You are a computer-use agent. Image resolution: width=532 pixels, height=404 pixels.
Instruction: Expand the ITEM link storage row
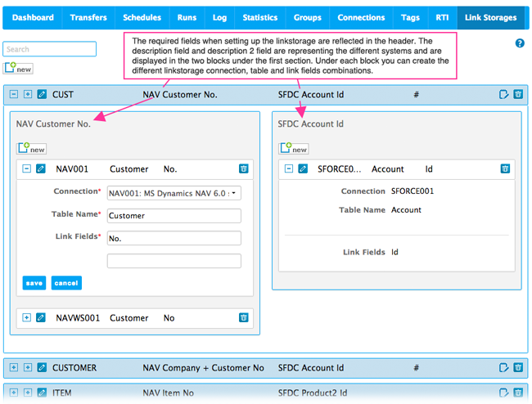coord(14,393)
